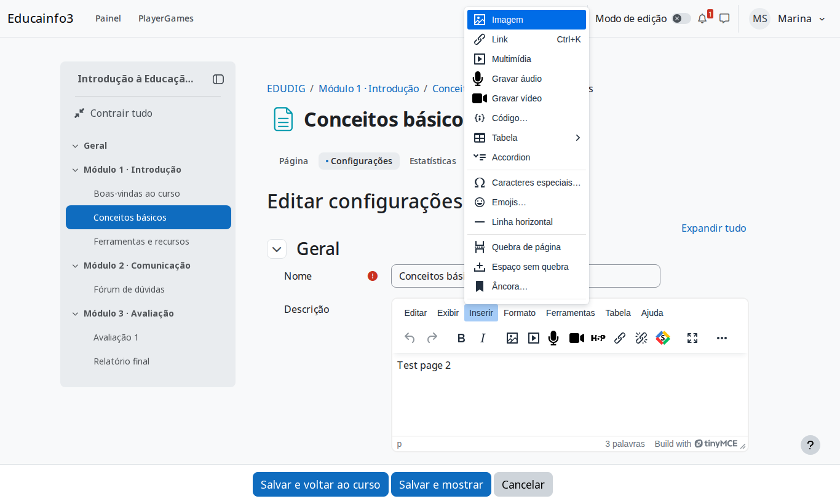Click the unlink toolbar icon
Image resolution: width=840 pixels, height=504 pixels.
(x=641, y=338)
